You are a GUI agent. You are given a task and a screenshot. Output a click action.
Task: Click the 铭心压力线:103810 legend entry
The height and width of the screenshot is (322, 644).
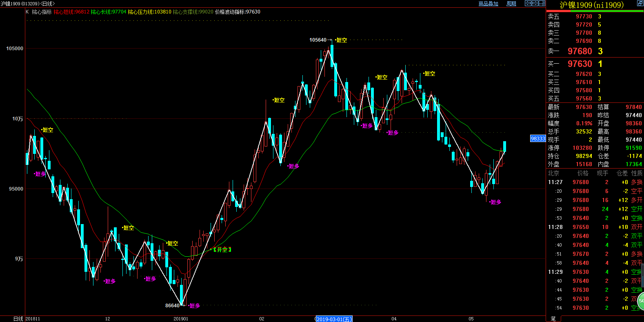click(149, 12)
